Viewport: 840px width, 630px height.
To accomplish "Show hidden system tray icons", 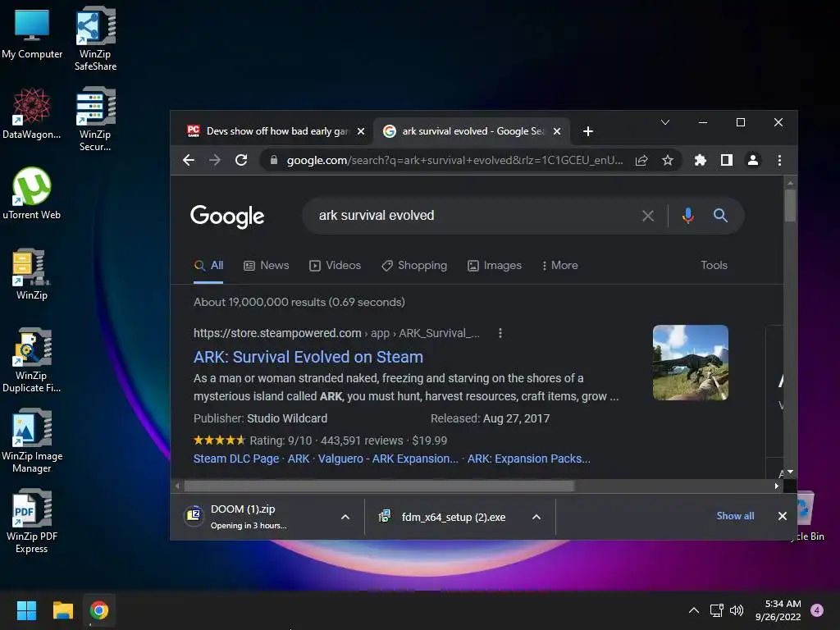I will [693, 610].
